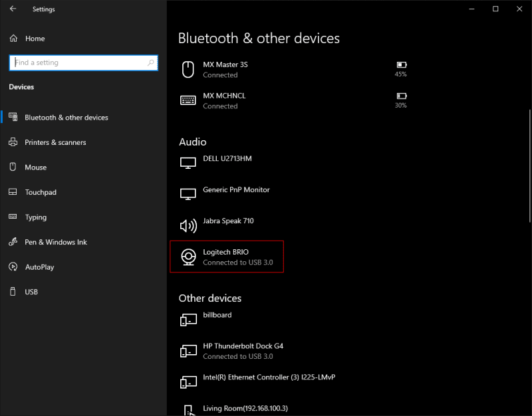The width and height of the screenshot is (532, 416).
Task: Click the MX MCHNCL keyboard icon
Action: pos(188,100)
